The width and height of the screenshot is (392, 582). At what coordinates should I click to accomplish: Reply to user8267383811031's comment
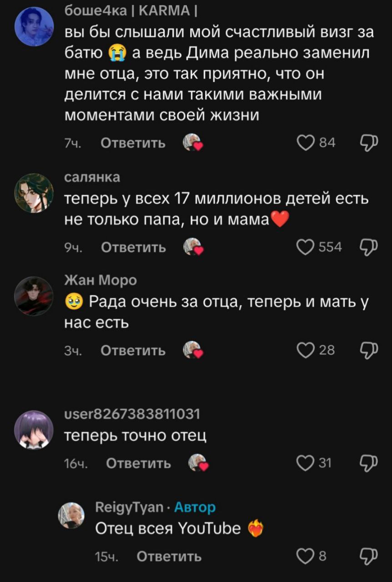coord(138,463)
